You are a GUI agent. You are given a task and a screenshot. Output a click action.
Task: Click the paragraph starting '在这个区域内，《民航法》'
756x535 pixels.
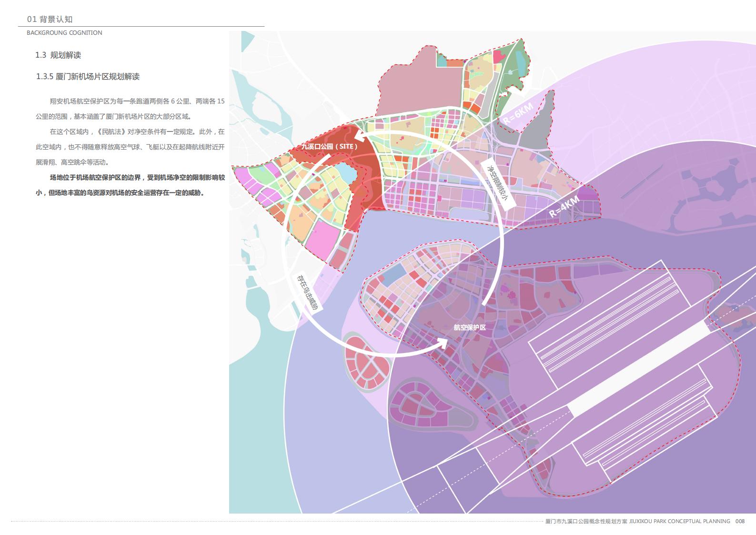pos(130,147)
